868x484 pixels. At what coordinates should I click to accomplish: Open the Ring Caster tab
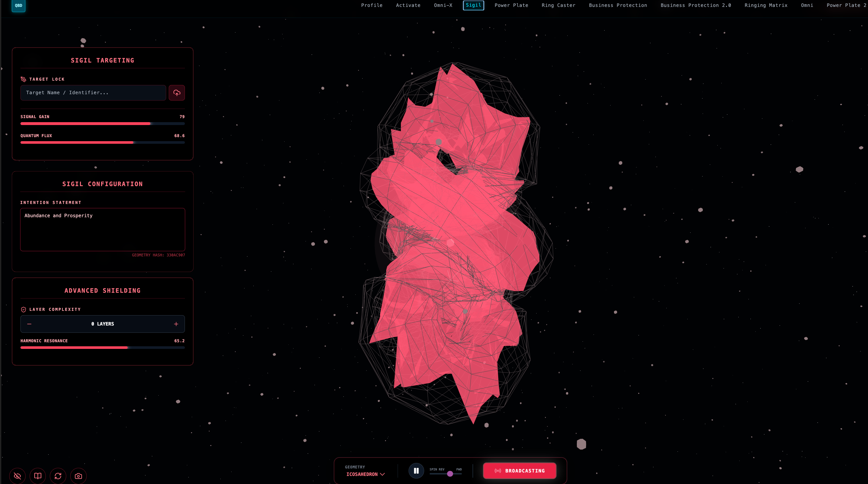558,5
